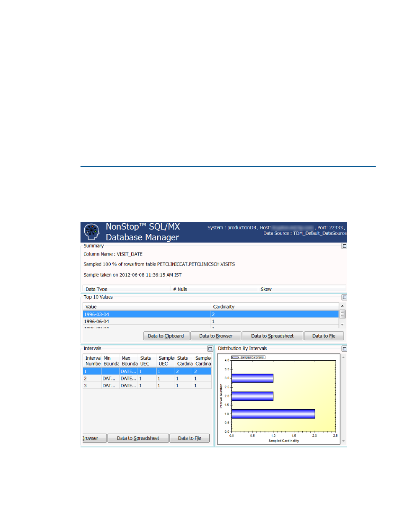The image size is (400, 532).
Task: Click Data to File in Intervals panel
Action: (190, 438)
